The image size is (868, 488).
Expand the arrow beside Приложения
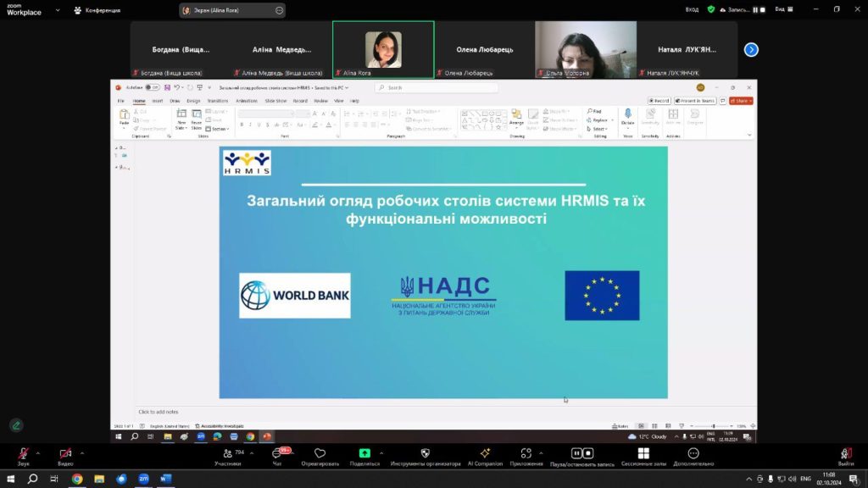point(541,453)
